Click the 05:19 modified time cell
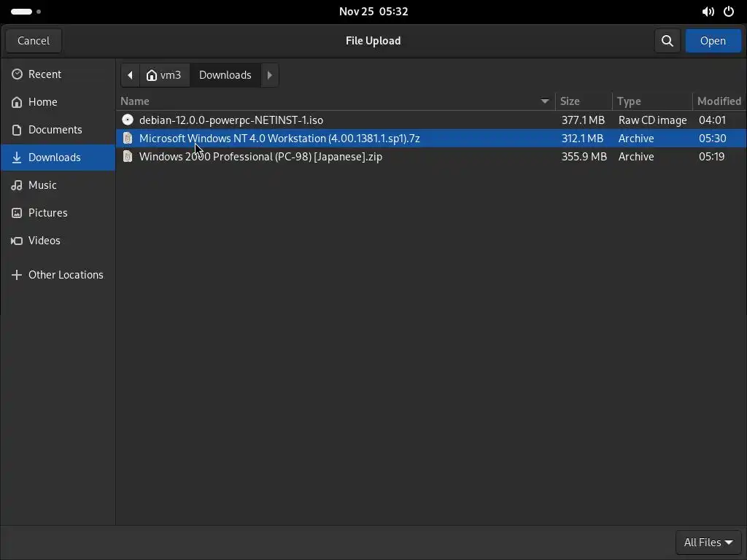 click(712, 157)
